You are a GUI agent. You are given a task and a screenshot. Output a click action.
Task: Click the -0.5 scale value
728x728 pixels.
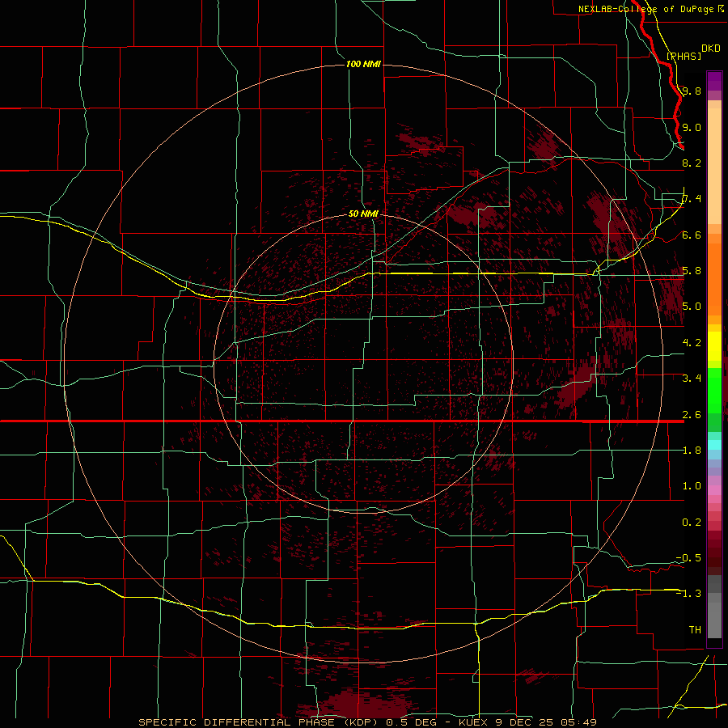click(x=688, y=558)
